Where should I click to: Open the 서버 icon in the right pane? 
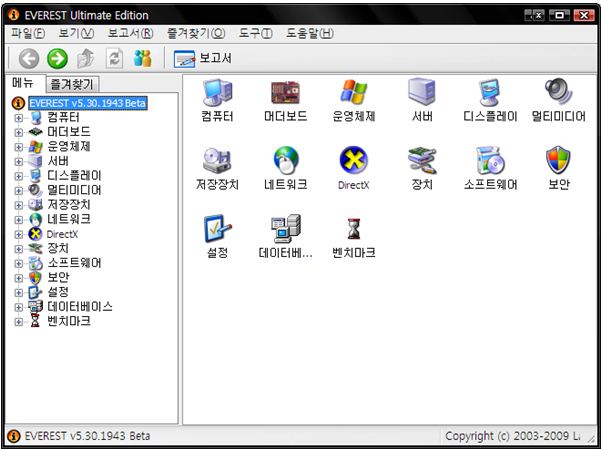[x=422, y=92]
